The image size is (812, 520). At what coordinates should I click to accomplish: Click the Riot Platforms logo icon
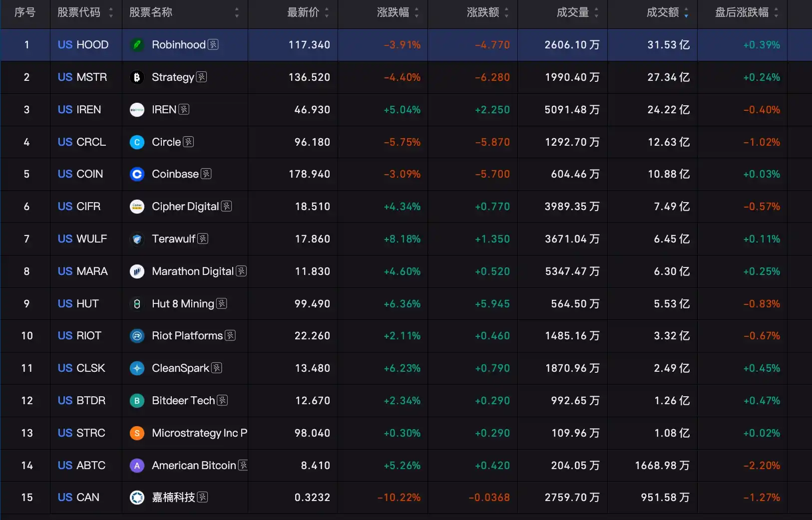click(137, 336)
